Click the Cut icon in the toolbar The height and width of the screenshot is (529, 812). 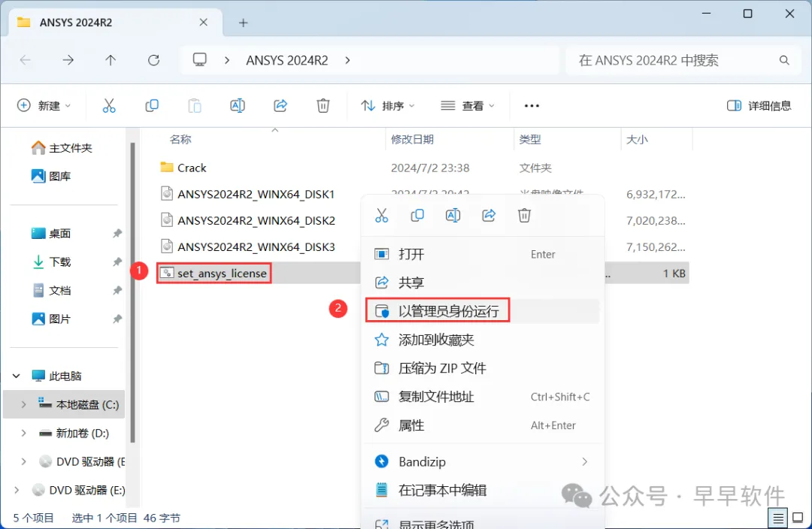(109, 106)
